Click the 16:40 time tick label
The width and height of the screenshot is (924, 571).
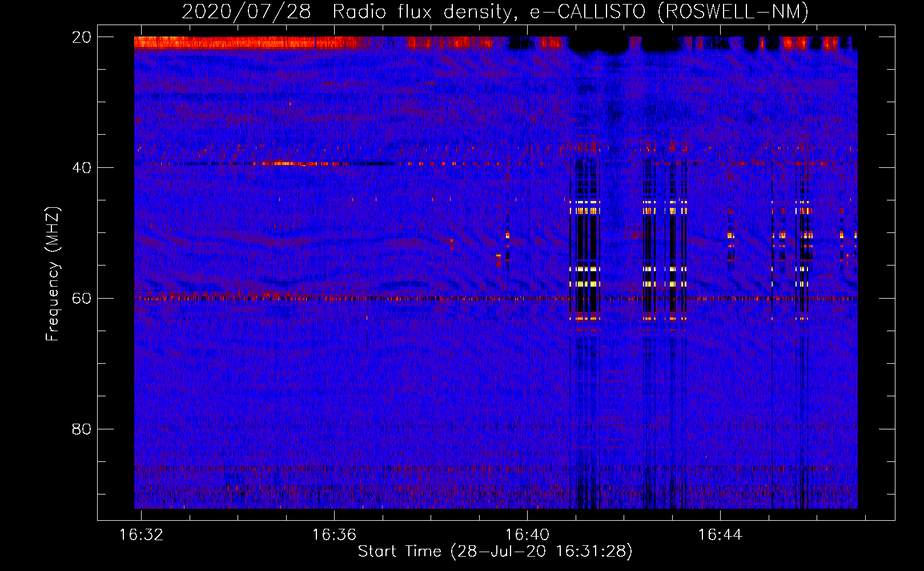coord(527,534)
